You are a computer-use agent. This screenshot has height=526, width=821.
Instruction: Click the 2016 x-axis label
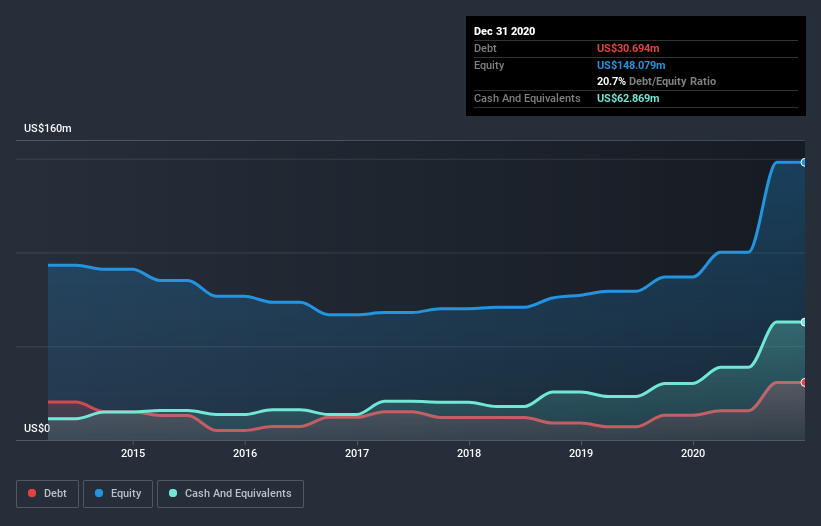coord(245,454)
